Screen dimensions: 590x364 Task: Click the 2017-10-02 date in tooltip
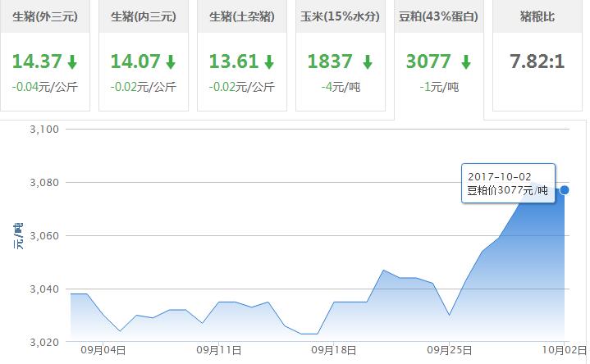point(499,177)
